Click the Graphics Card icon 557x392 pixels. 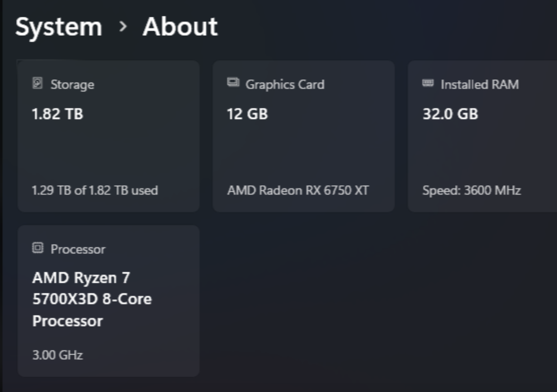pos(233,83)
